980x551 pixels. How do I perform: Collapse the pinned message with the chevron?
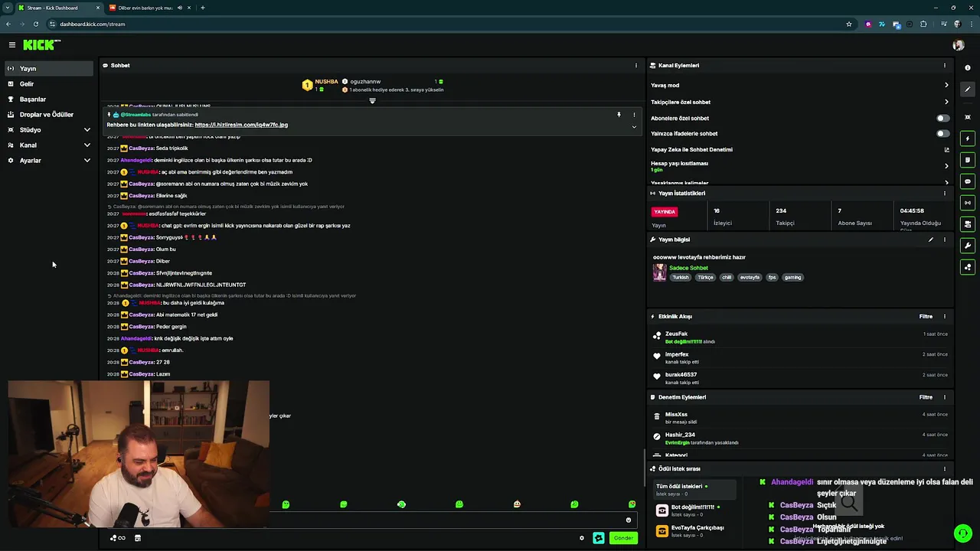click(634, 126)
